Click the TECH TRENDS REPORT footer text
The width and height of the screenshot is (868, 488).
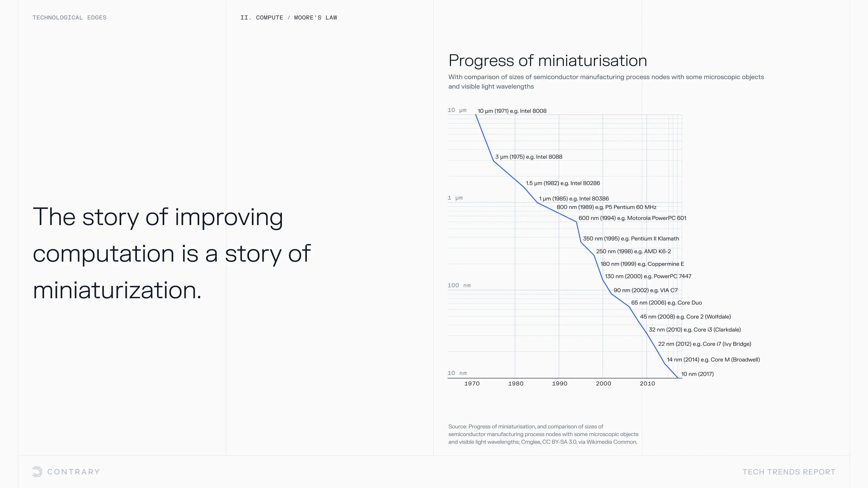tap(789, 472)
